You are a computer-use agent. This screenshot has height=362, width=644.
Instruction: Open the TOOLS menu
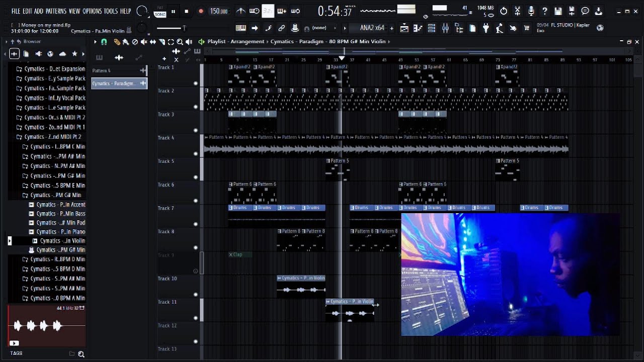pyautogui.click(x=111, y=11)
